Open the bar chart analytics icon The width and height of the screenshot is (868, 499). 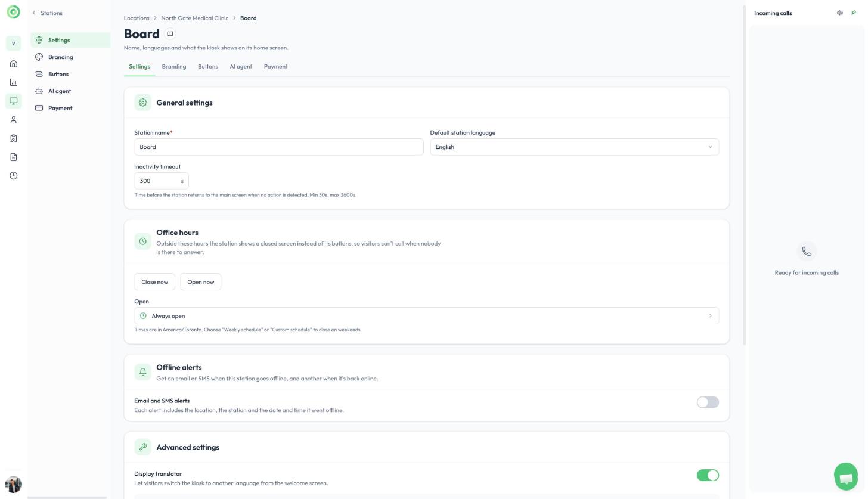[14, 82]
